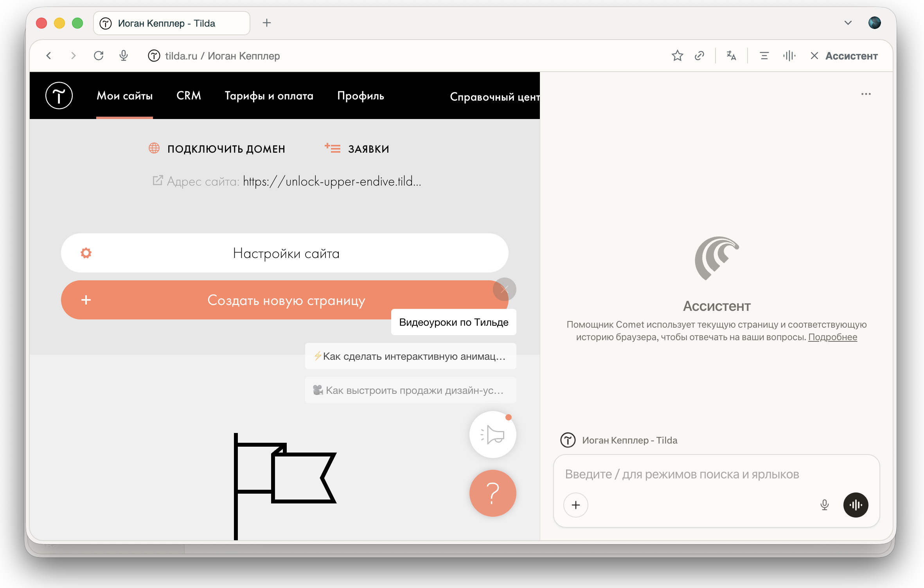Open the CRM menu item
Image resolution: width=924 pixels, height=588 pixels.
[x=189, y=96]
